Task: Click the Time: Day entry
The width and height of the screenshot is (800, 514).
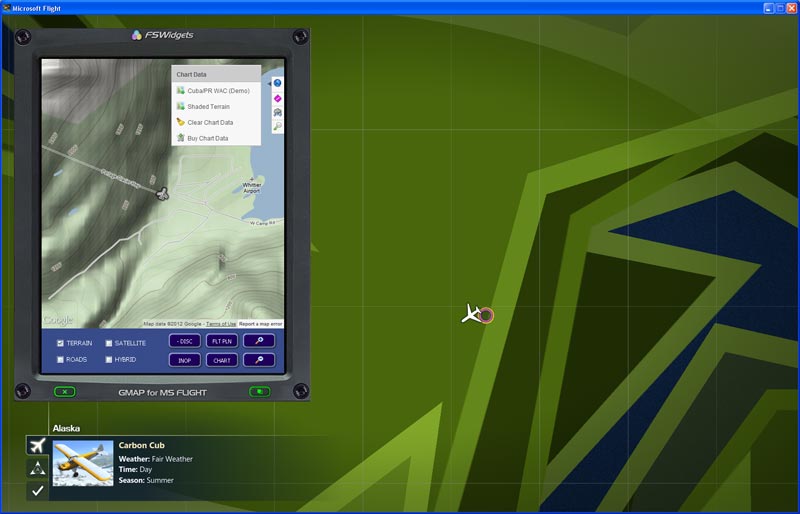Action: 135,470
